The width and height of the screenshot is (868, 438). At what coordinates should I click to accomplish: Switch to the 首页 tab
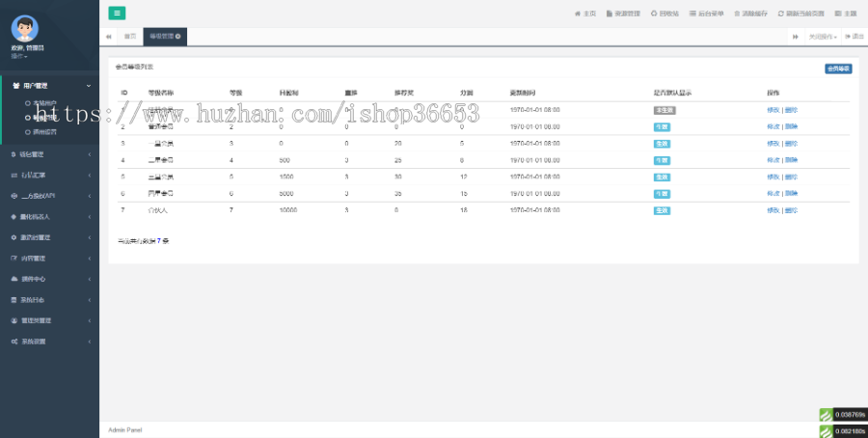[x=130, y=37]
